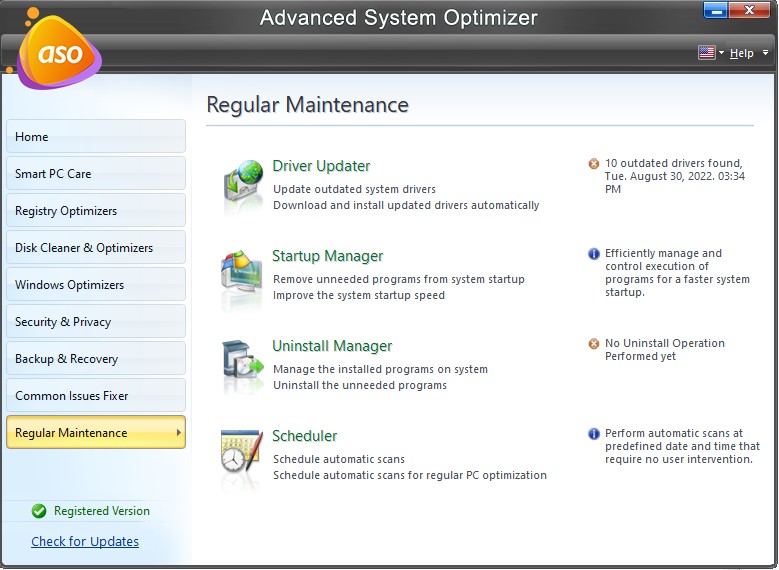The width and height of the screenshot is (779, 570).
Task: Open the Driver Updater globe icon
Action: click(243, 180)
